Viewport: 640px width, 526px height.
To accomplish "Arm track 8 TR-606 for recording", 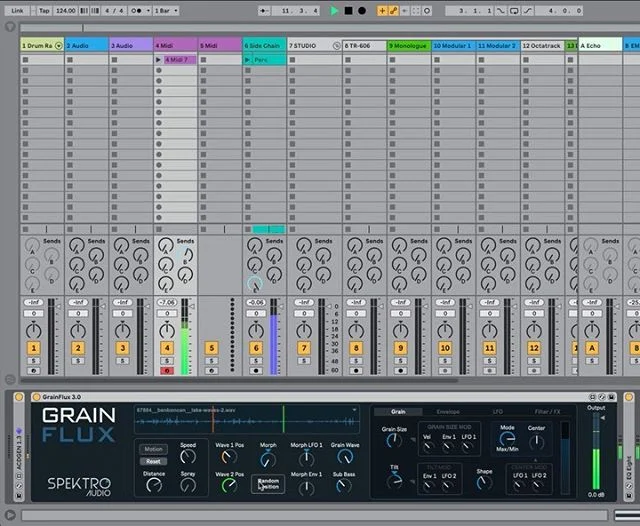I will pyautogui.click(x=356, y=371).
